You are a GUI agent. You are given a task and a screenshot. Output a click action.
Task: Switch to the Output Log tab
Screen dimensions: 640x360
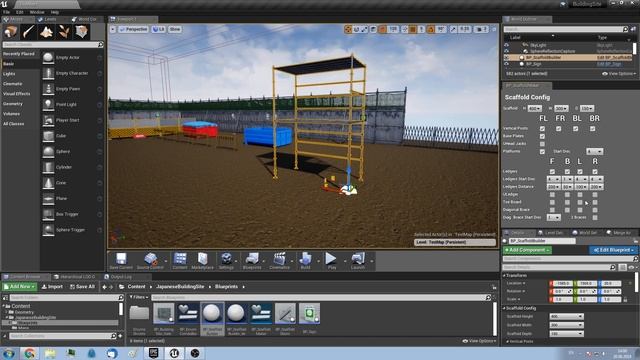coord(121,277)
